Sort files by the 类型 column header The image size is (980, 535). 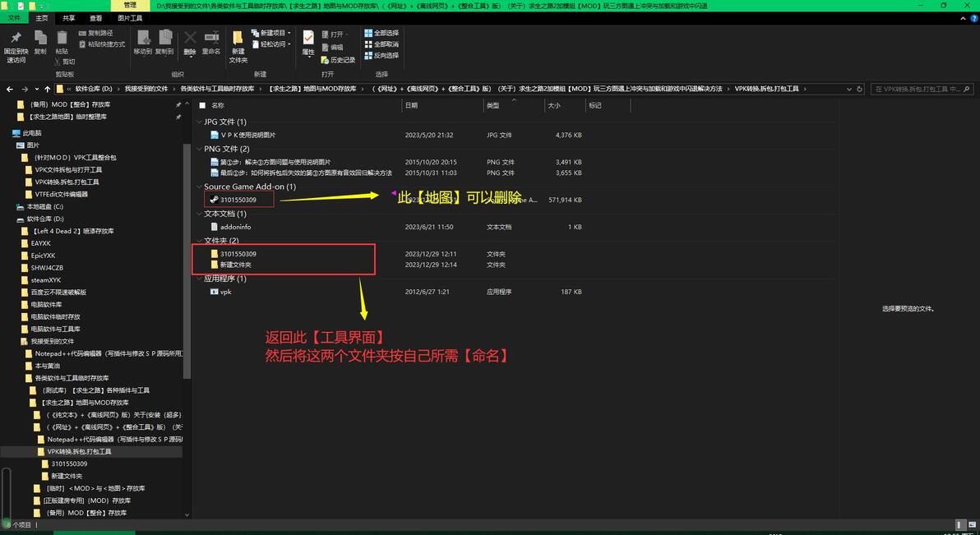(x=493, y=106)
